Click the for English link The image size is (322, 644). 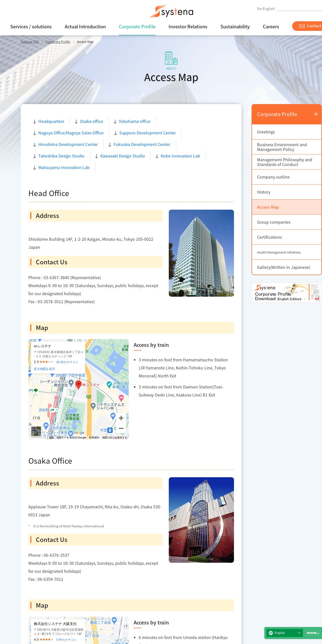point(266,9)
